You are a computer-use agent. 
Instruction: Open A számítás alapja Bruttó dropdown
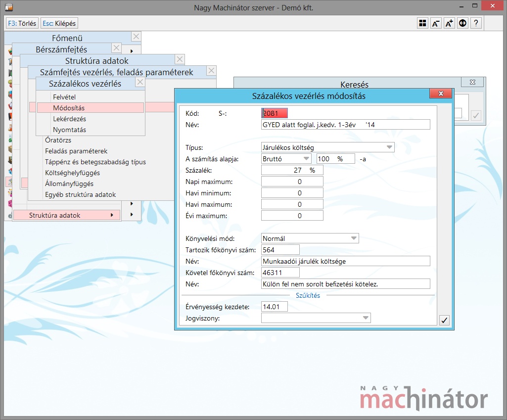click(x=286, y=159)
